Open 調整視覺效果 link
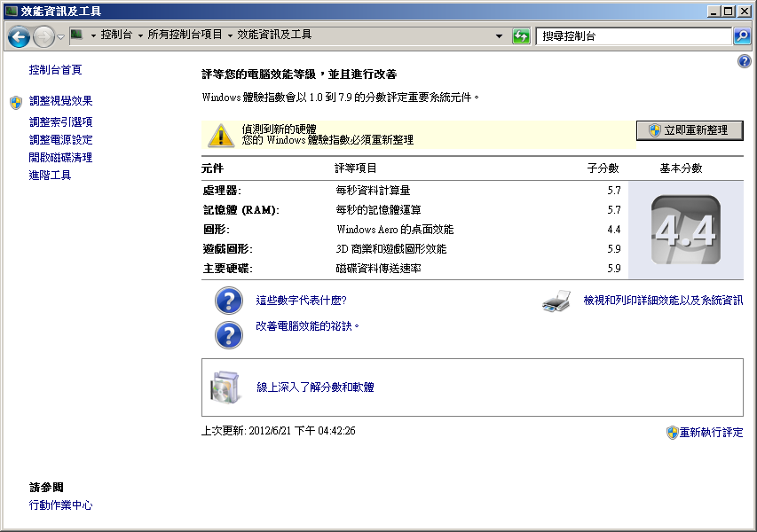The width and height of the screenshot is (757, 532). click(x=61, y=101)
